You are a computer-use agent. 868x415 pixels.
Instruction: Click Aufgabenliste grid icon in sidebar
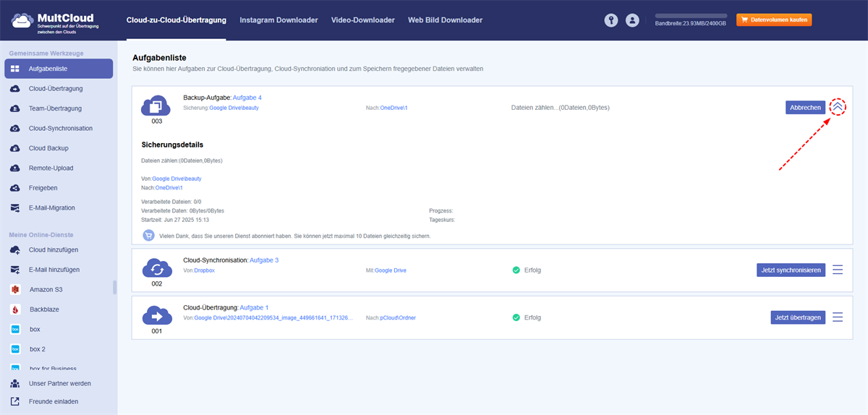(15, 69)
